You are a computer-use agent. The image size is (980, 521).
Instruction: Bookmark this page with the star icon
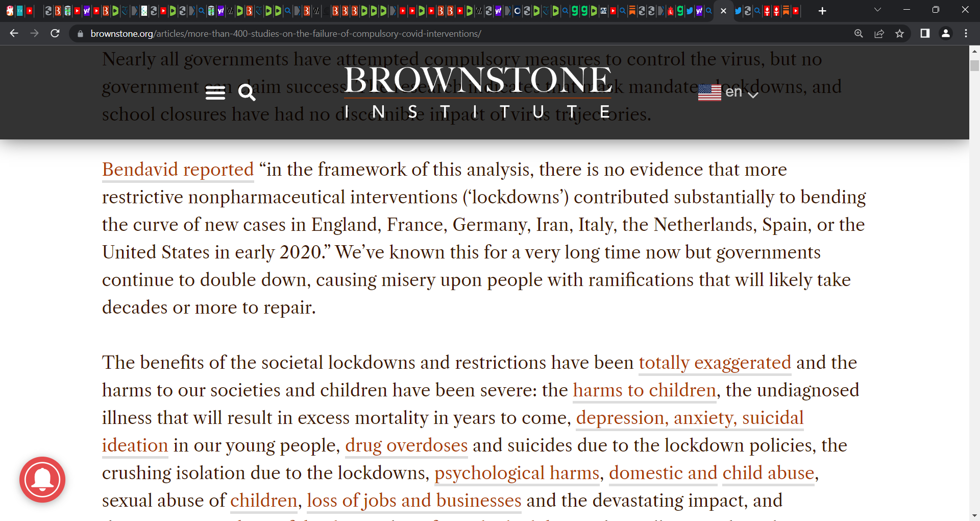tap(899, 34)
